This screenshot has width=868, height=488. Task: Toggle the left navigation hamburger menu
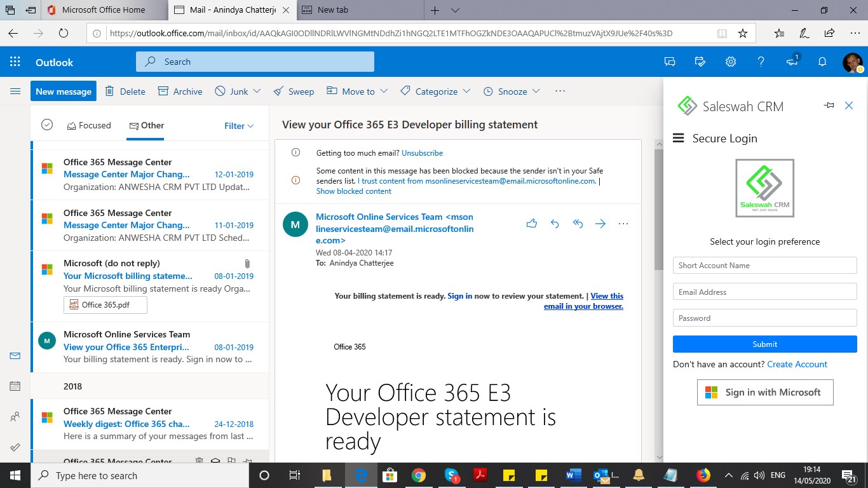coord(15,91)
